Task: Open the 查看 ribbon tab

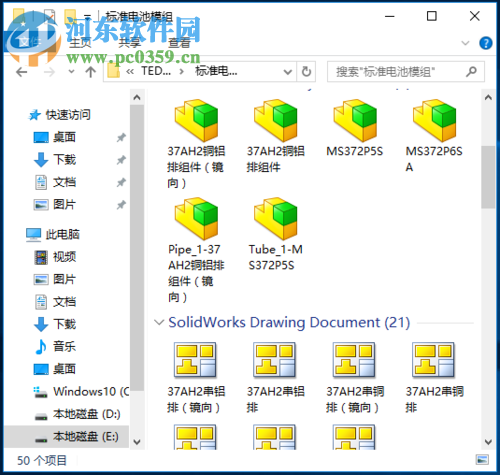Action: [179, 43]
